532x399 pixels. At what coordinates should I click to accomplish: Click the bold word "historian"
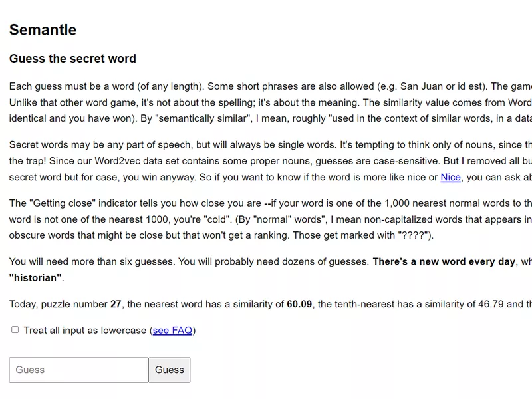pos(35,278)
